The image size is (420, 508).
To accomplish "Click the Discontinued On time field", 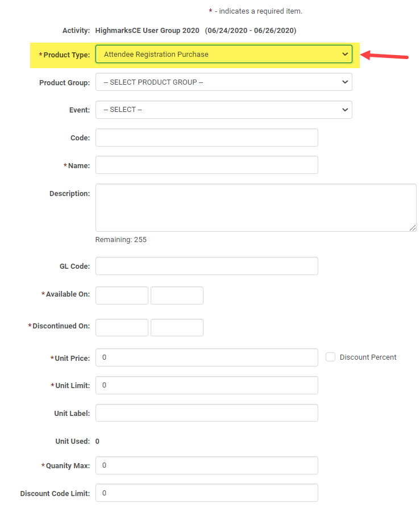I will click(177, 327).
